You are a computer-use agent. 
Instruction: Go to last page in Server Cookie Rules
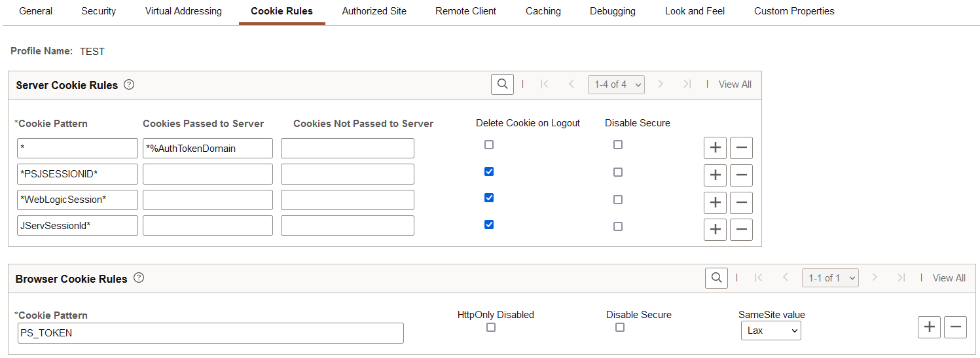tap(687, 84)
